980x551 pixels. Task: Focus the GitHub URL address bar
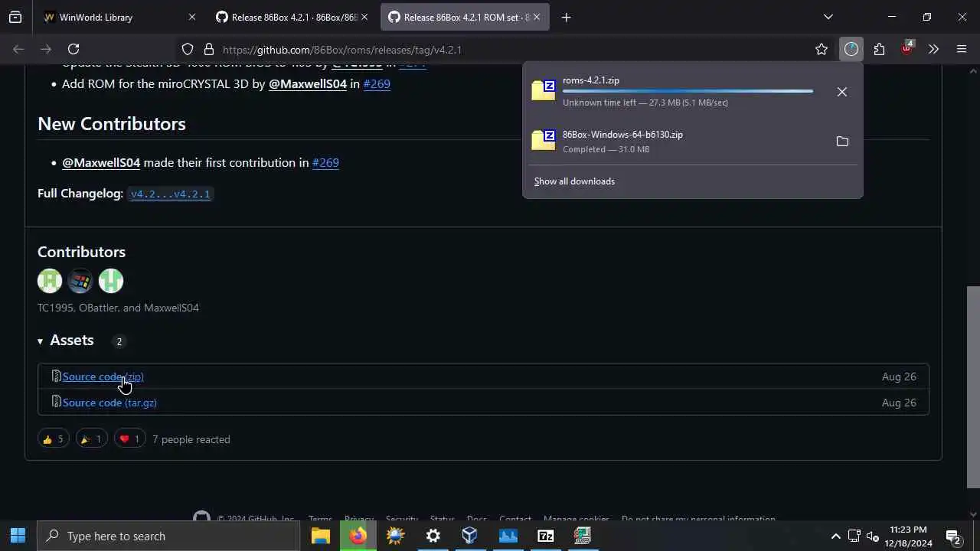[505, 49]
